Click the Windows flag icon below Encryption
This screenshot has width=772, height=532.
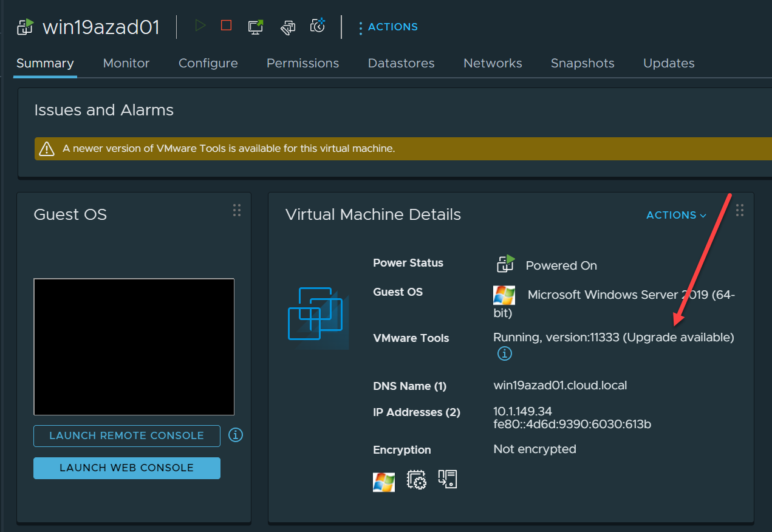point(384,482)
